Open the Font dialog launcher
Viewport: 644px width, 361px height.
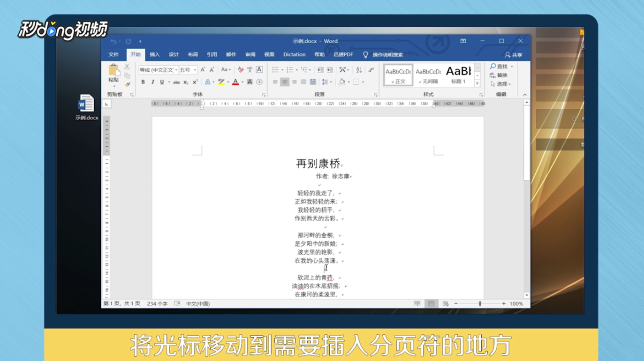click(x=264, y=95)
